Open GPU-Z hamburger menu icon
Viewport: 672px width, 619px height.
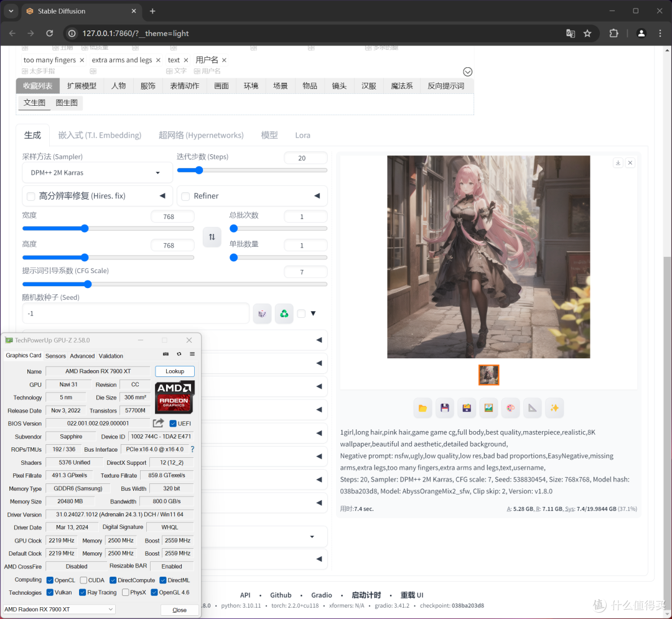point(192,354)
